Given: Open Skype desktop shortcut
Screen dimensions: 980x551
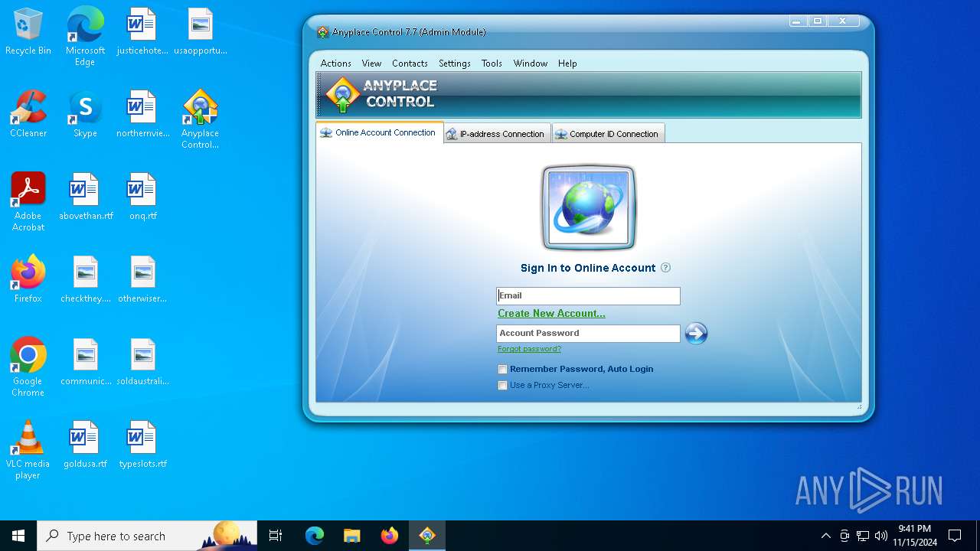Looking at the screenshot, I should 85,114.
